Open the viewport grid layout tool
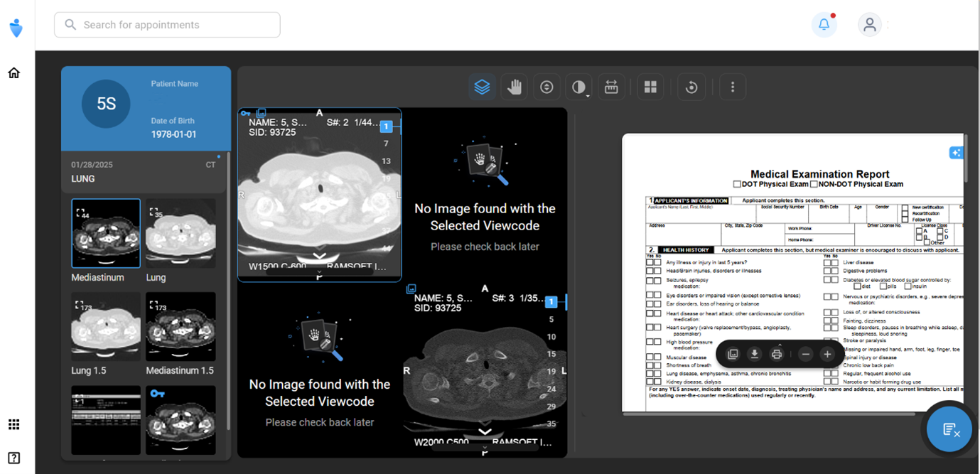The width and height of the screenshot is (980, 474). coord(650,87)
